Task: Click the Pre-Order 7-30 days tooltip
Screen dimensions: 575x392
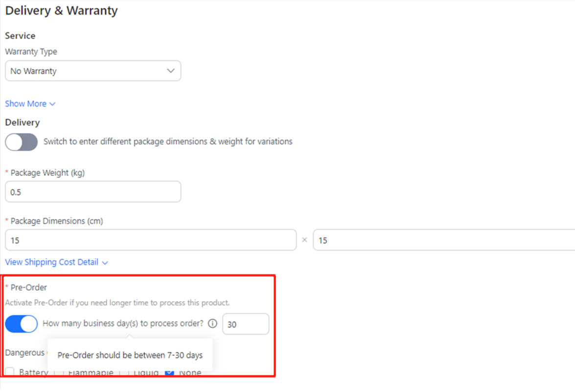Action: 130,355
